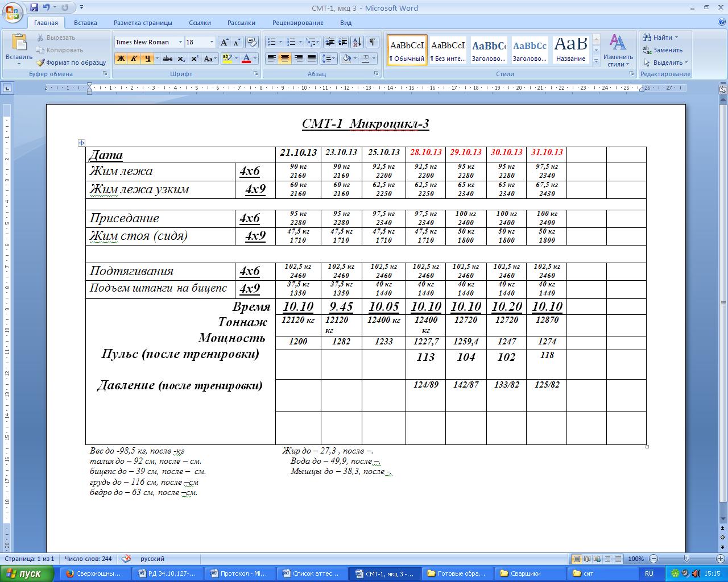The image size is (728, 582).
Task: Toggle center alignment button
Action: coord(285,59)
